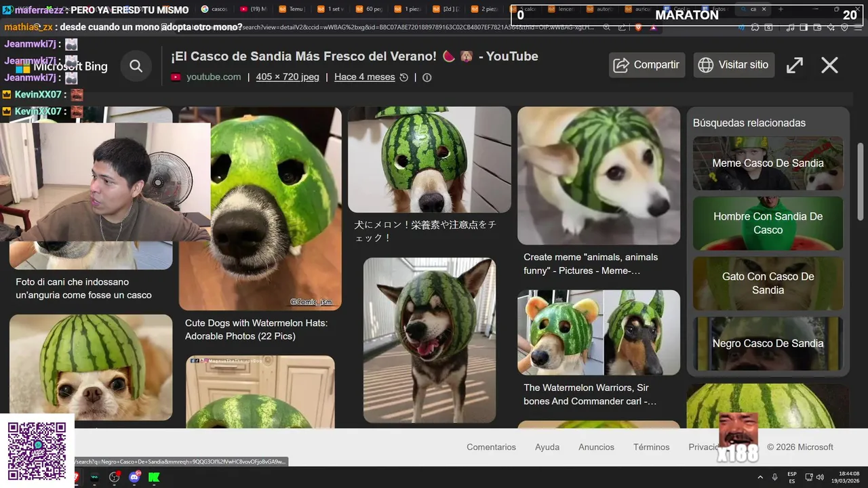This screenshot has width=868, height=488.
Task: Open the Microsoft Bing logo
Action: pyautogui.click(x=62, y=66)
